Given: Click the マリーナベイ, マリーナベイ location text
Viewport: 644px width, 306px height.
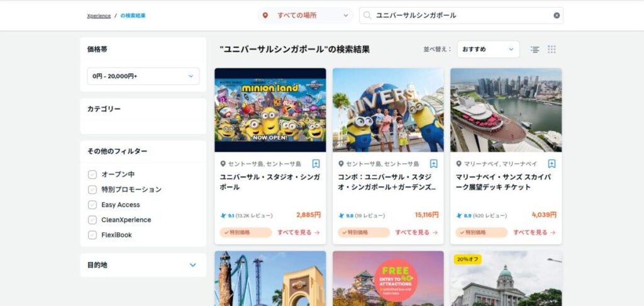Looking at the screenshot, I should (x=500, y=164).
